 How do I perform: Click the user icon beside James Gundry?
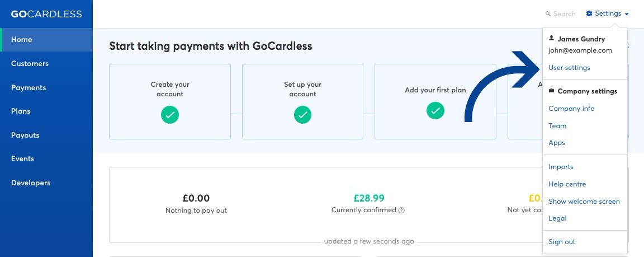(552, 38)
